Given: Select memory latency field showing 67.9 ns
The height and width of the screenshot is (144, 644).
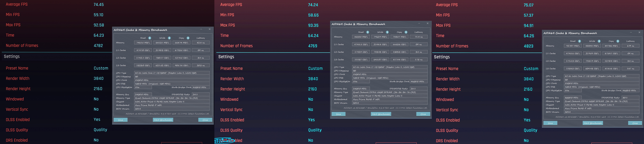Looking at the screenshot, I should (631, 46).
